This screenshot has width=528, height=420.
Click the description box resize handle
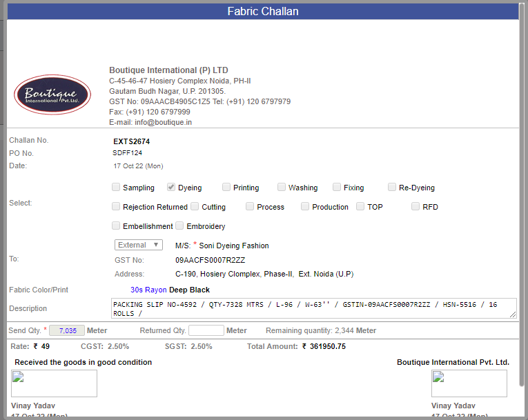point(513,314)
